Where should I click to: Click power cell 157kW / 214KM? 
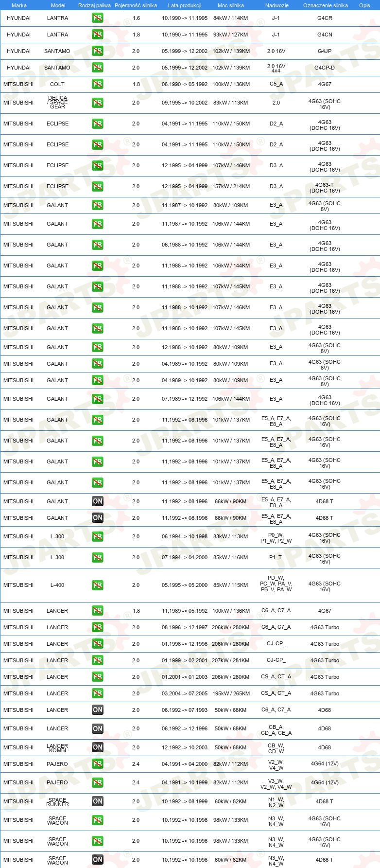pyautogui.click(x=231, y=186)
